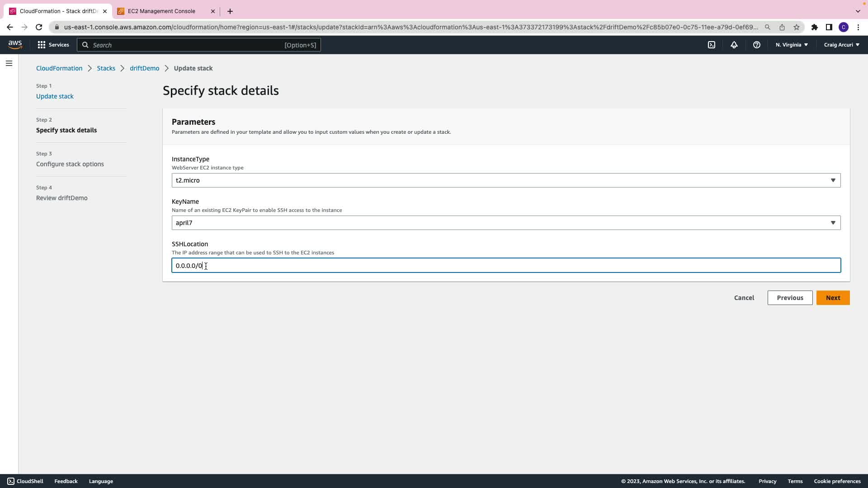Click the help question mark icon

pyautogui.click(x=757, y=45)
